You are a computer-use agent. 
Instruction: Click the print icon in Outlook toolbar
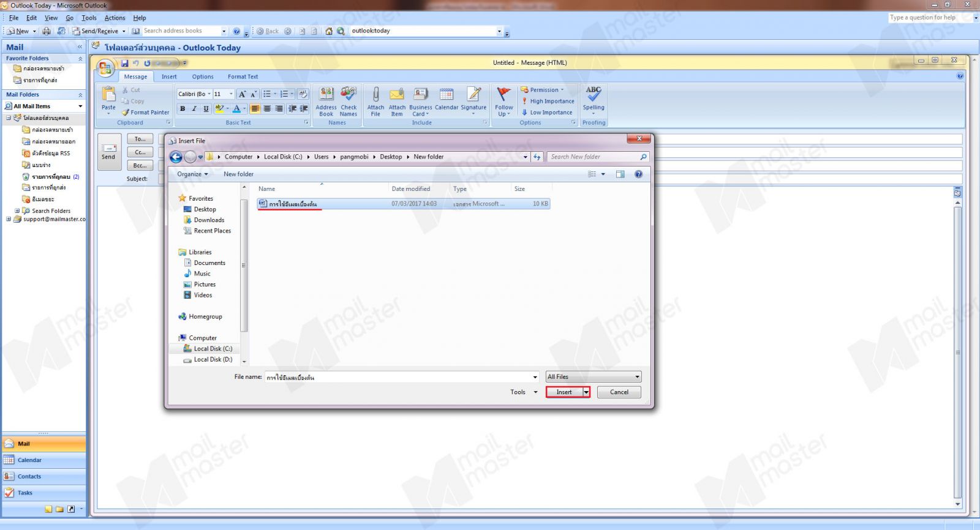click(x=47, y=31)
